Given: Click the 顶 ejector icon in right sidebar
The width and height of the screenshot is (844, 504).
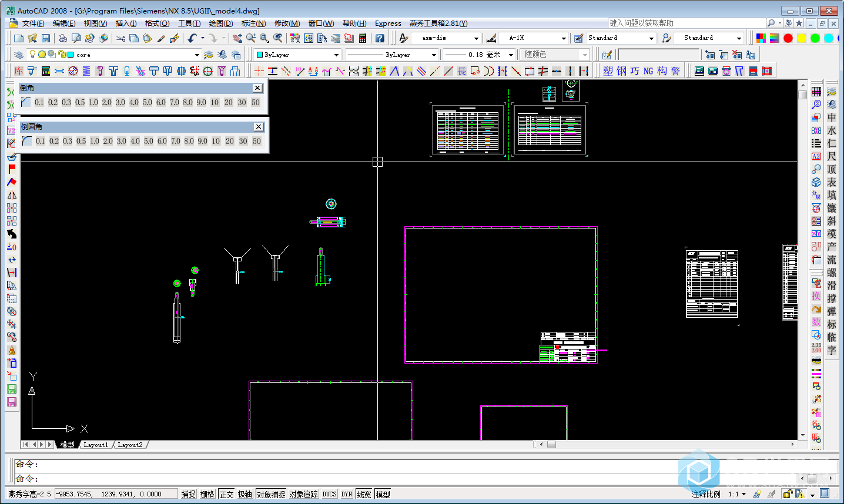Looking at the screenshot, I should (x=832, y=169).
